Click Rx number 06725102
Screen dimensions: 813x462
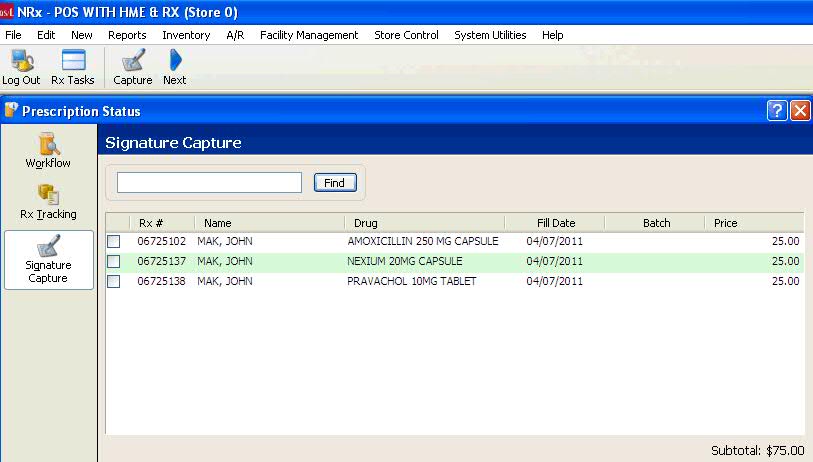point(161,241)
